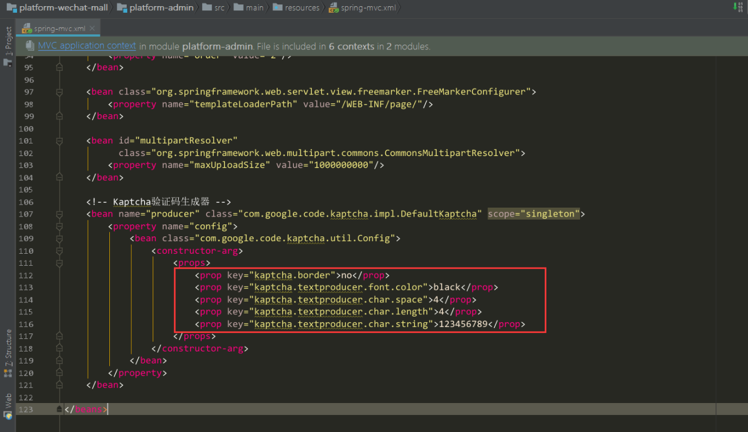
Task: Collapse the props block at line 111
Action: (59, 263)
